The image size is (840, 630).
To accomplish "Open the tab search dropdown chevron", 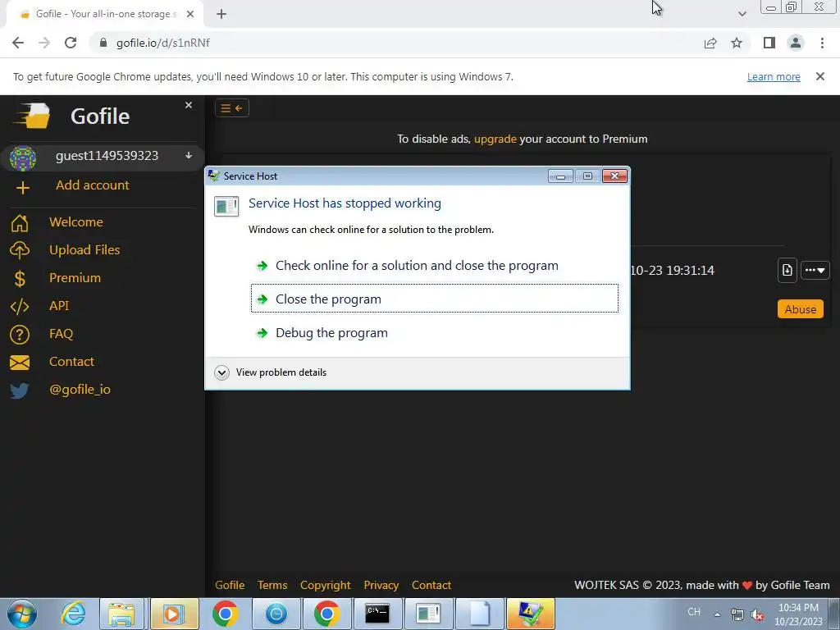I will [742, 14].
